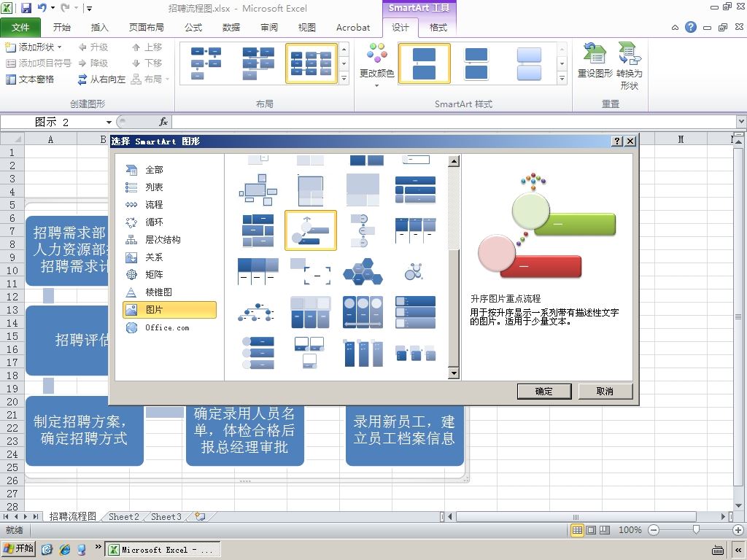Click the zoom slider handle
747x560 pixels.
coord(696,530)
